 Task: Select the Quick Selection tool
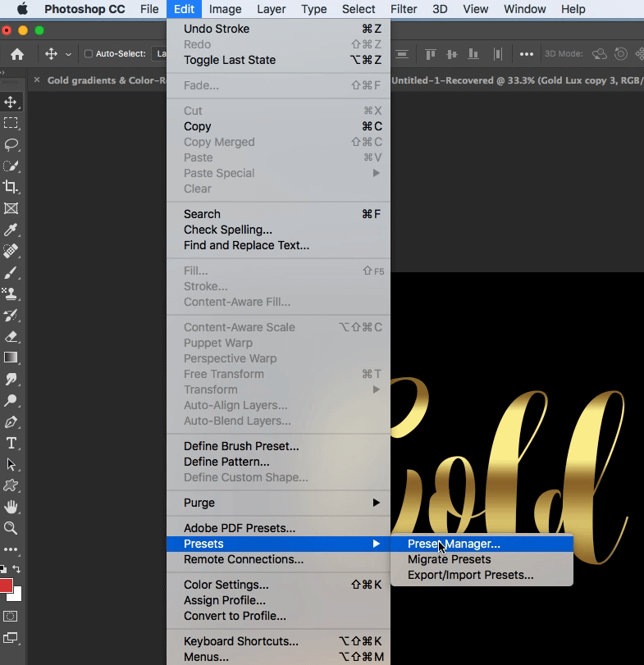[x=11, y=166]
